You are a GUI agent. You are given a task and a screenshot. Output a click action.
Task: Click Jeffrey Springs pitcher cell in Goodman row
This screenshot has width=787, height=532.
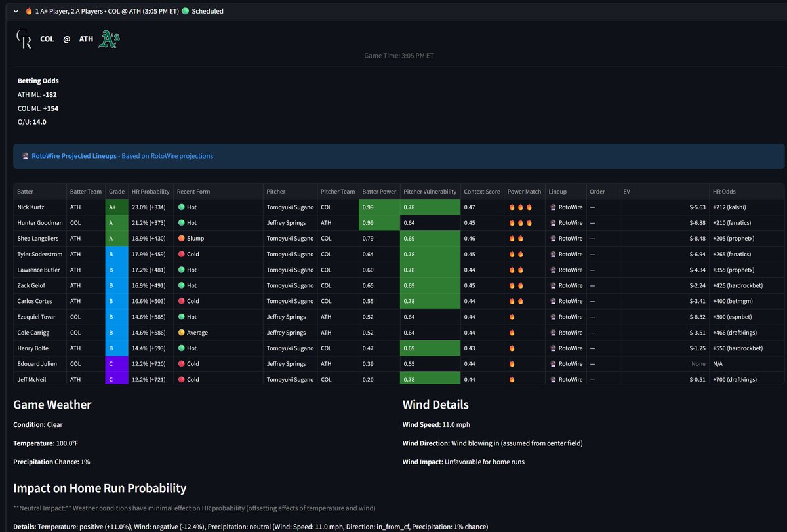coord(291,222)
